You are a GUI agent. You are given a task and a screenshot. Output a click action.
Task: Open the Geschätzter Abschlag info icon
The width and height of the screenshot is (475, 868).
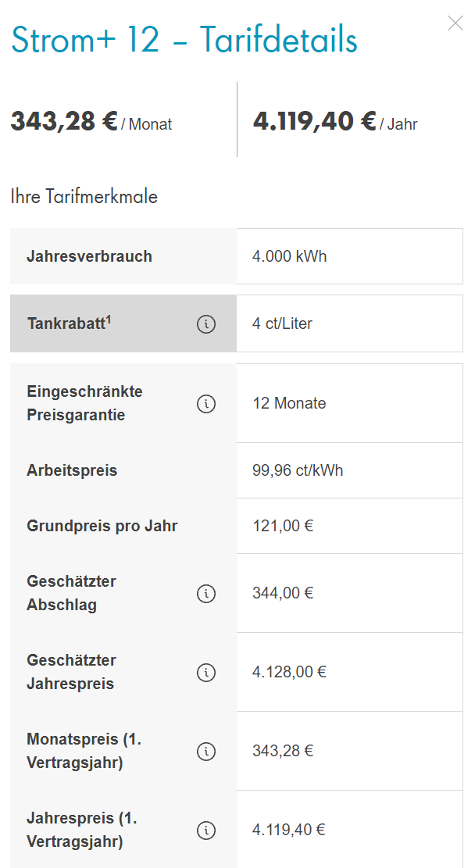[x=206, y=594]
